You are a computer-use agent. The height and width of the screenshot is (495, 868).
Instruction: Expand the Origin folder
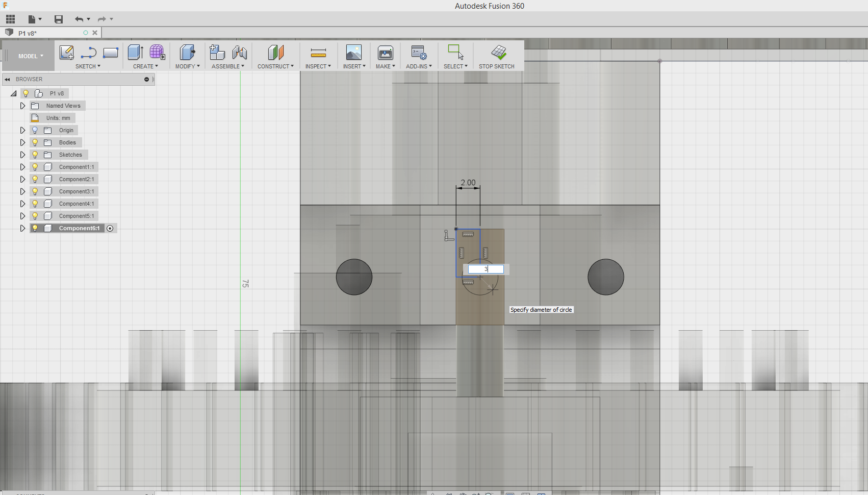[x=22, y=130]
